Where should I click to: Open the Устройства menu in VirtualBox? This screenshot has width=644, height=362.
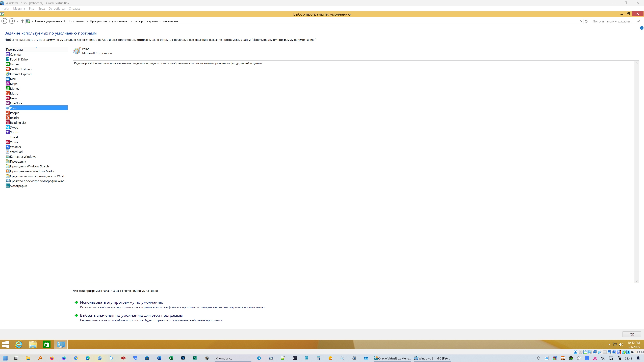(x=57, y=9)
